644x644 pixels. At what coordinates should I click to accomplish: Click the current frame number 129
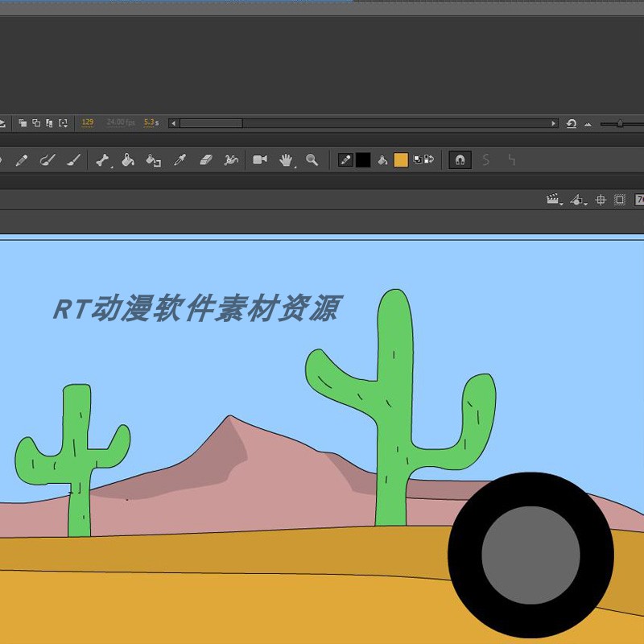point(88,122)
